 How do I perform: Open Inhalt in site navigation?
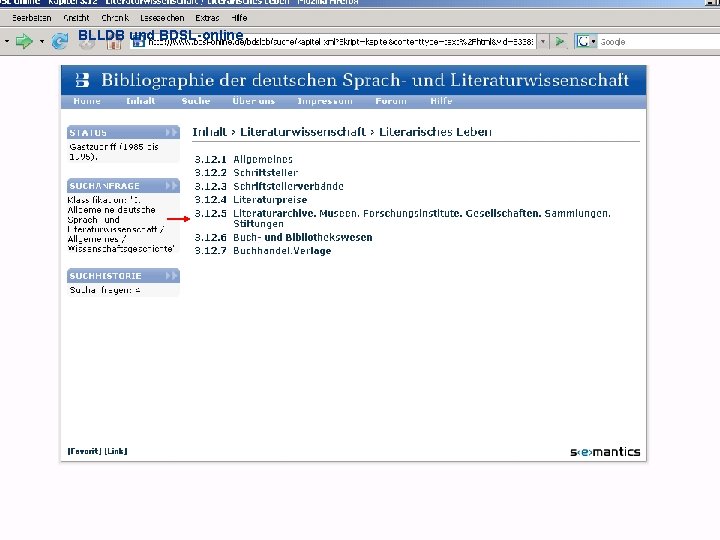141,101
